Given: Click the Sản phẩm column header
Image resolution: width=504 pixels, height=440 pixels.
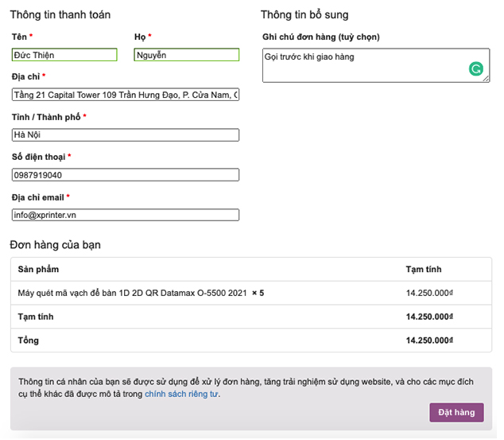Looking at the screenshot, I should click(38, 269).
